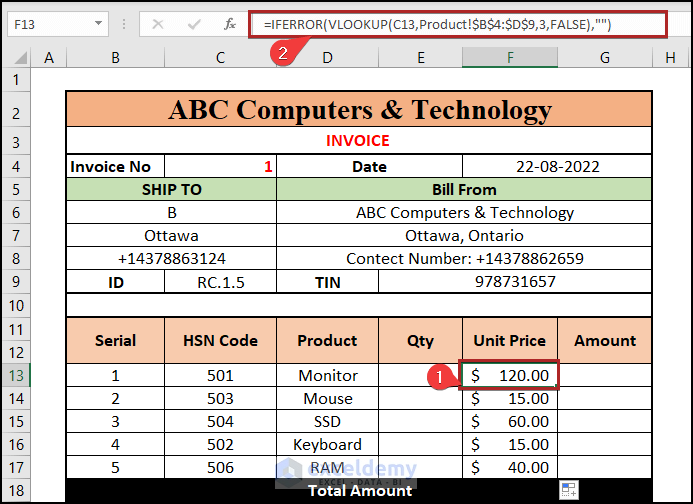
Task: Click the Total Amount row label
Action: pyautogui.click(x=360, y=490)
